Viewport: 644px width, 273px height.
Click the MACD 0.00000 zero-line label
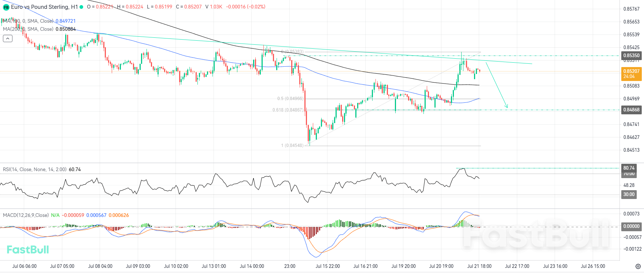(632, 226)
